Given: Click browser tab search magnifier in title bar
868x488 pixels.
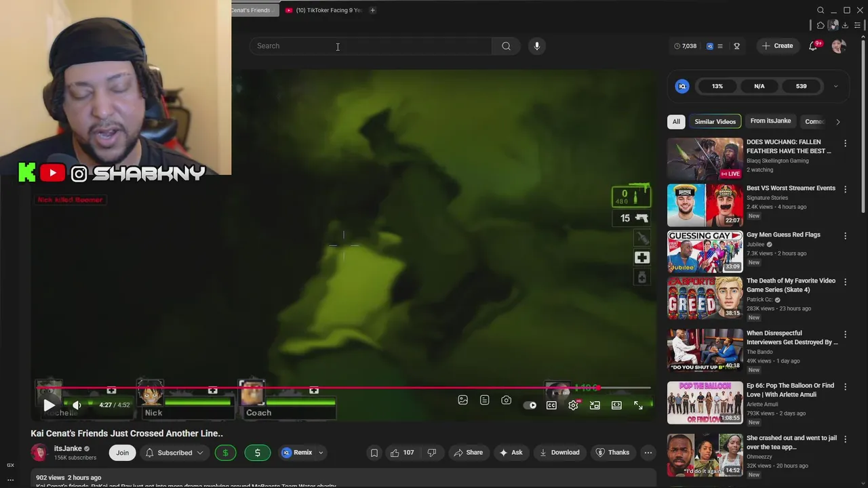Looking at the screenshot, I should point(821,10).
